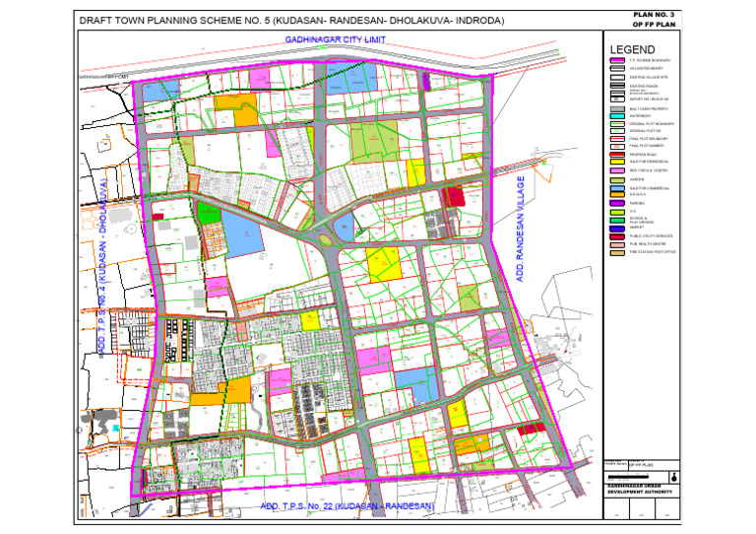Click the 'BUILT OVER PROPERTY' legend label
The width and height of the screenshot is (756, 534).
click(x=649, y=109)
